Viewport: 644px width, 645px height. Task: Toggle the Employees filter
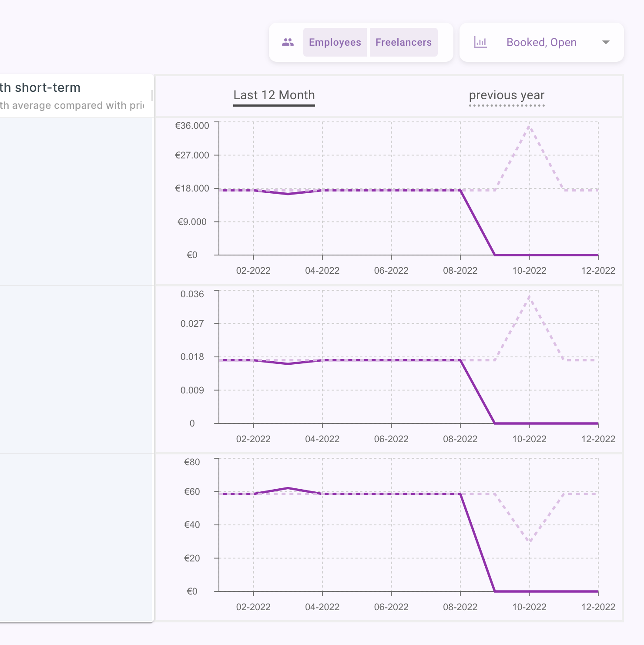(x=335, y=42)
